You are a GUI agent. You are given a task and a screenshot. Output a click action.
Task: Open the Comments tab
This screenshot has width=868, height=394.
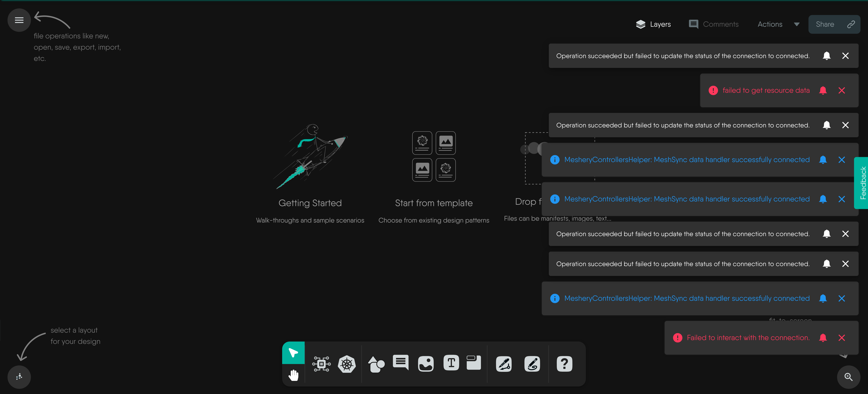[x=714, y=24]
